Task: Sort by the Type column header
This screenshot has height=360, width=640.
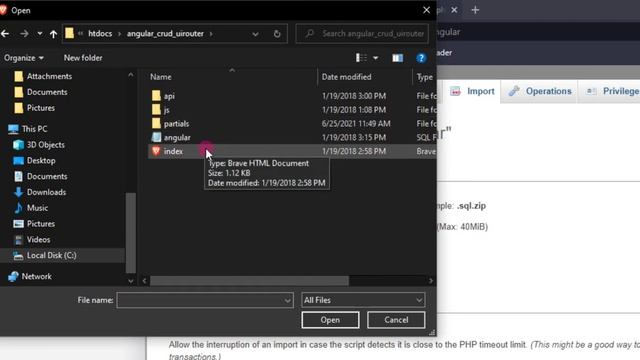Action: [x=424, y=77]
